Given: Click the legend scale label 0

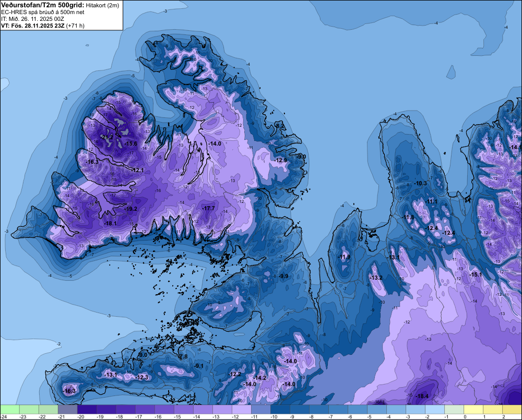Looking at the screenshot, I should (x=465, y=417).
